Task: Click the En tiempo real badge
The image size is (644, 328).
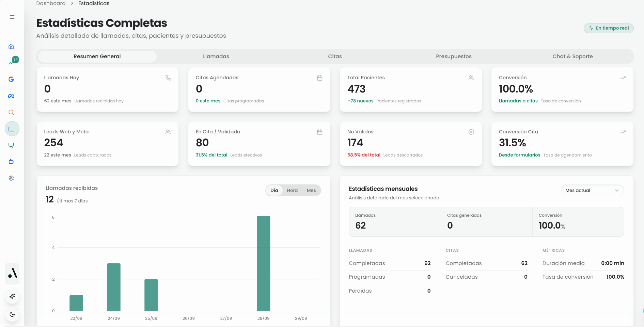Action: pyautogui.click(x=609, y=28)
